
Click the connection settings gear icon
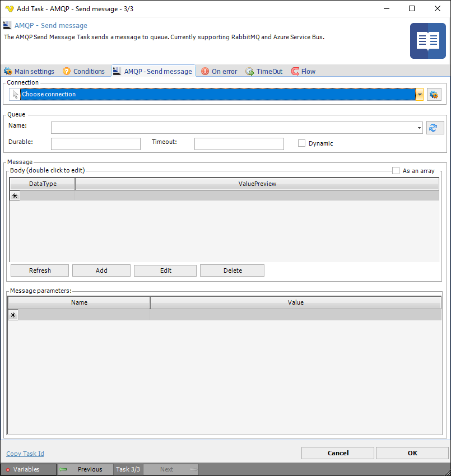tap(434, 95)
